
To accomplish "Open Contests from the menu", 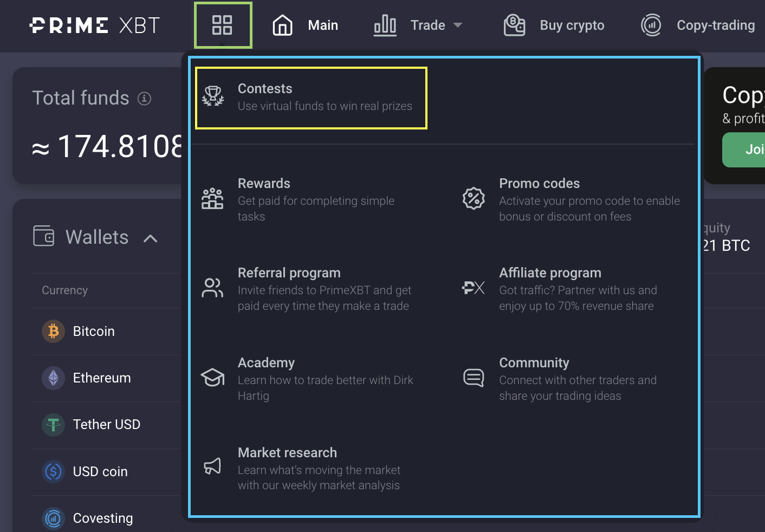I will (310, 98).
